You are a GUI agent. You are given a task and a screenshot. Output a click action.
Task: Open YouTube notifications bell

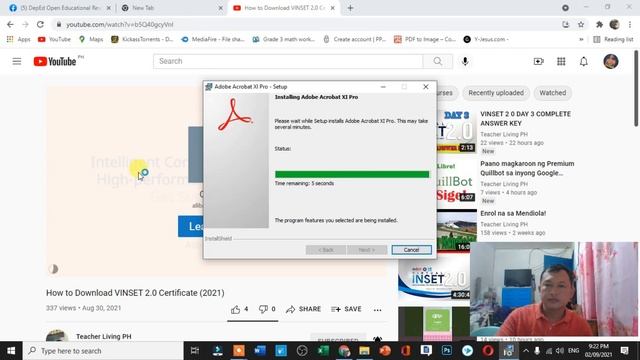pos(584,61)
